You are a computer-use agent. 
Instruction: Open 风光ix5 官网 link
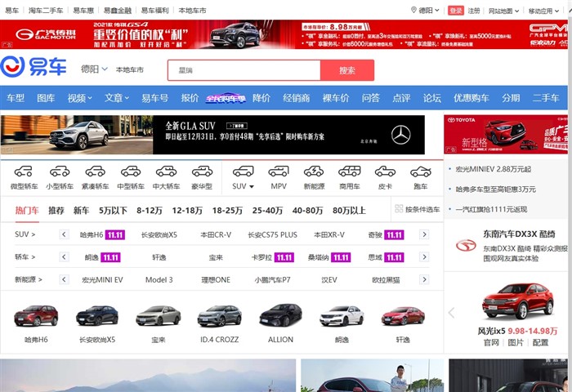click(x=491, y=343)
